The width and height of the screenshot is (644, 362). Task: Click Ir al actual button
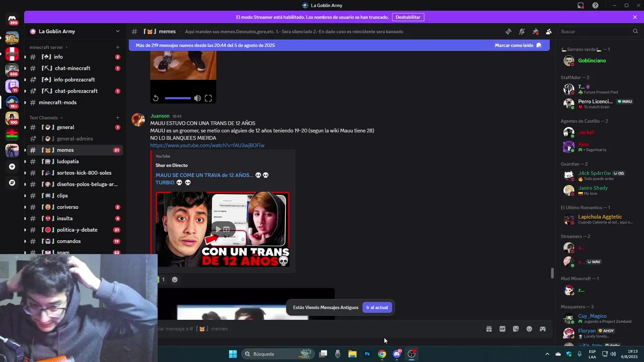coord(377,307)
